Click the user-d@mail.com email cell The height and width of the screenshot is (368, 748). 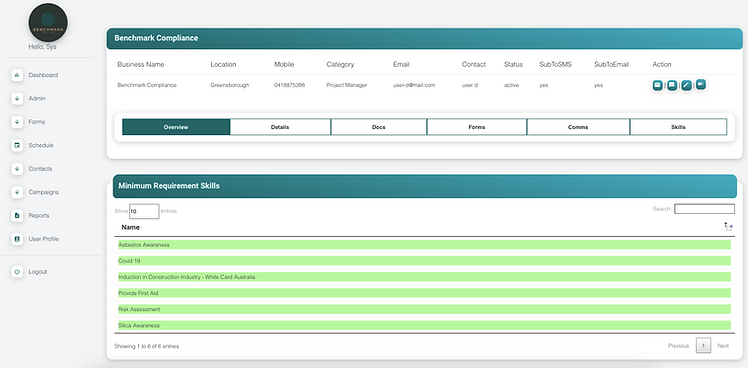(414, 85)
